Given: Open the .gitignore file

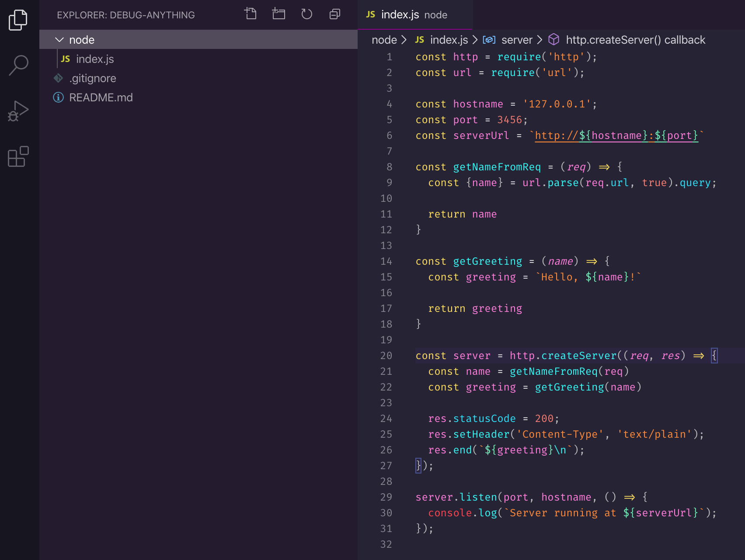Looking at the screenshot, I should 93,78.
